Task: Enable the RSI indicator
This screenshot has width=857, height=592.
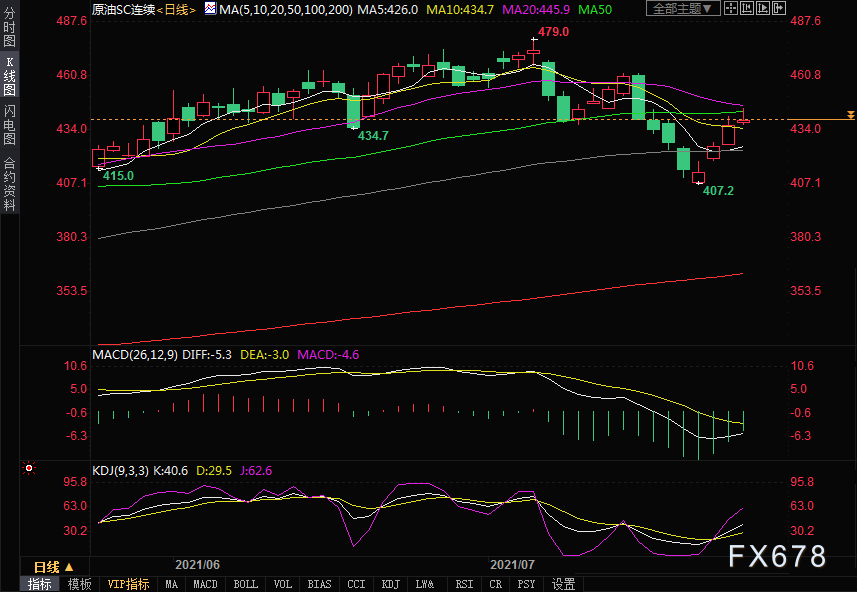Action: [x=464, y=584]
